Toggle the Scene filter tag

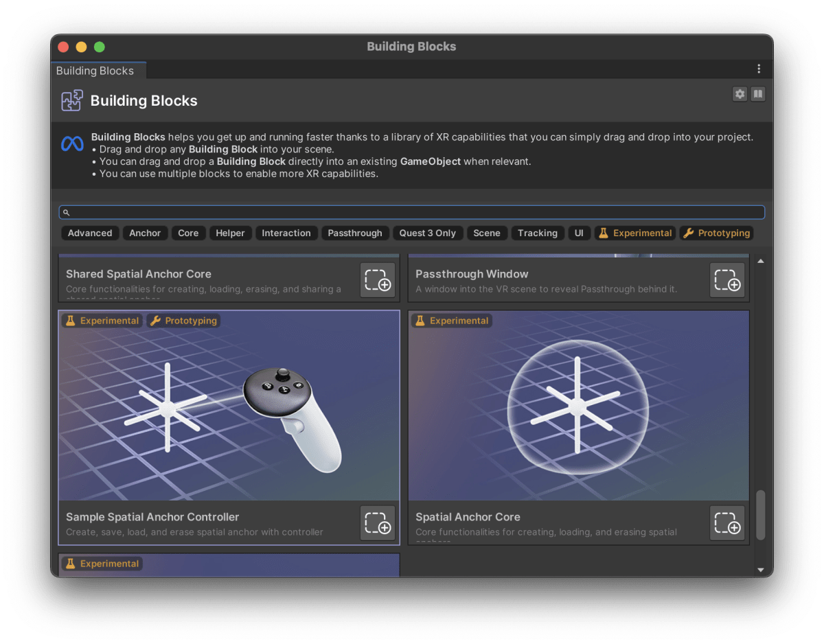[487, 233]
